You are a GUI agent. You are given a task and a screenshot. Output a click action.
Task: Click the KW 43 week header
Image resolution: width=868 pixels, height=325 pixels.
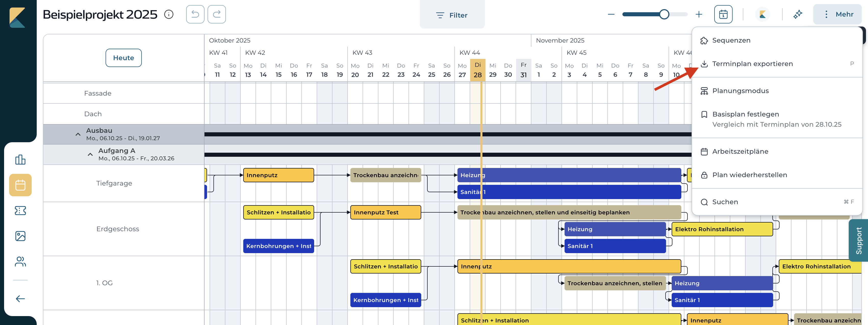tap(362, 53)
